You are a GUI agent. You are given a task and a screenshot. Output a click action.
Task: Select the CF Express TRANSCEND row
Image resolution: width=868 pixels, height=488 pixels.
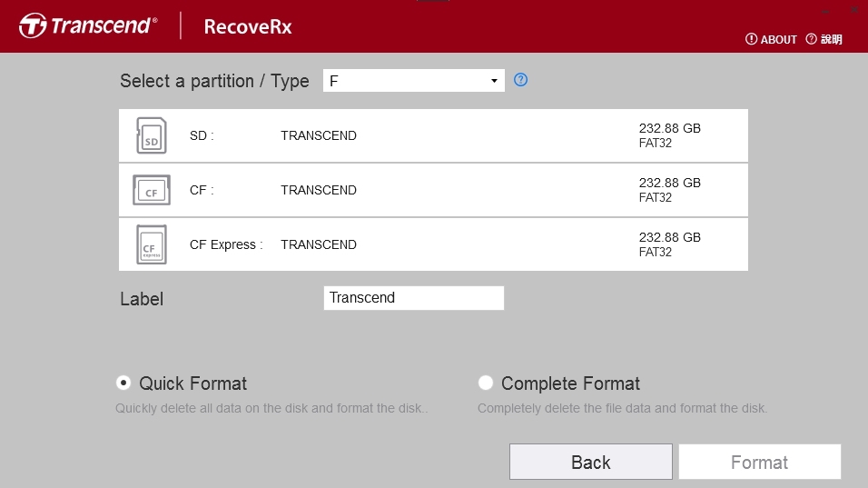pos(433,244)
